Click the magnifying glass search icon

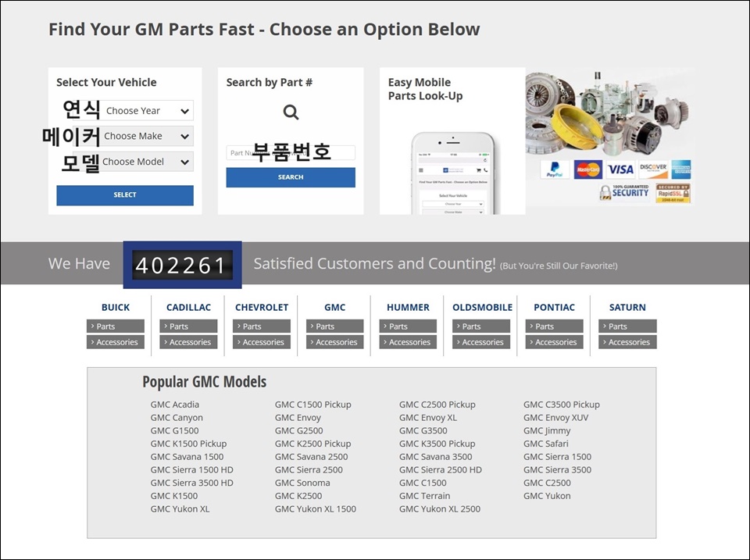(x=291, y=112)
